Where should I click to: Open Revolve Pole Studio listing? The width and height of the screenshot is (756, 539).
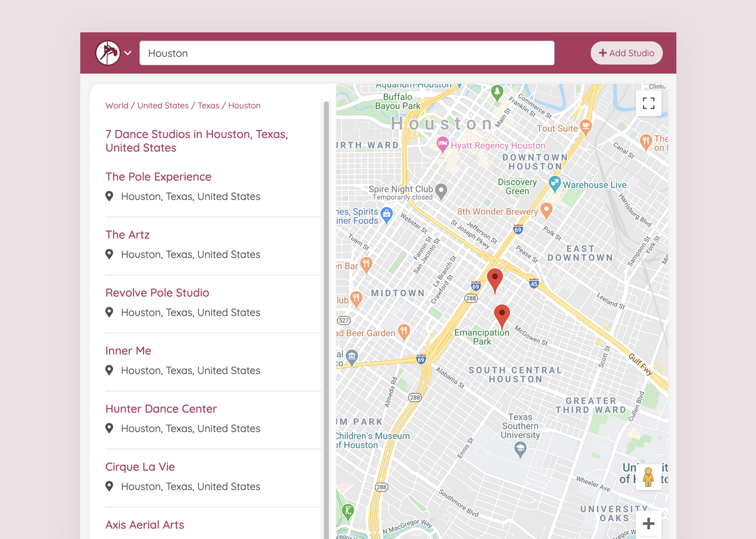tap(157, 293)
